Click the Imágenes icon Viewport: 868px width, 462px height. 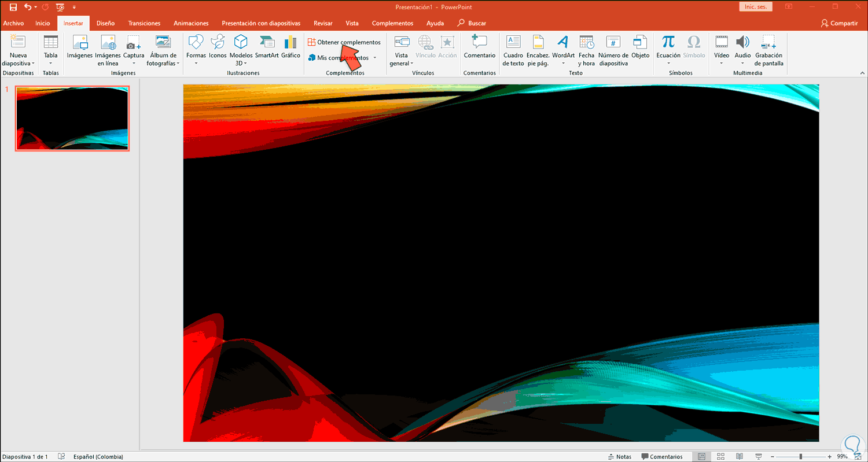80,47
